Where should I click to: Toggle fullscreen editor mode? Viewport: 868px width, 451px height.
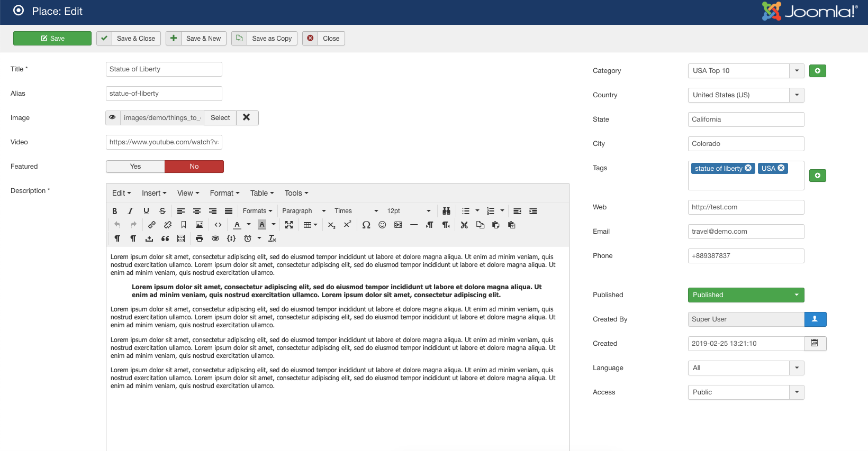click(289, 225)
